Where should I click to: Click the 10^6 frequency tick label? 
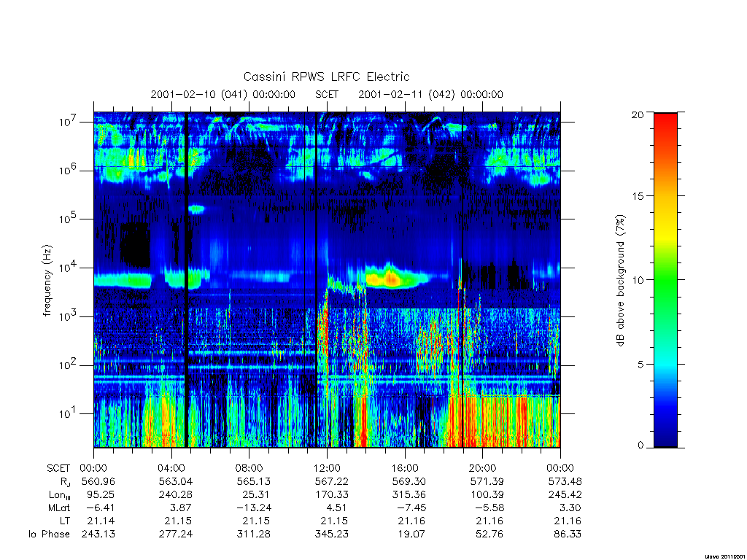69,170
